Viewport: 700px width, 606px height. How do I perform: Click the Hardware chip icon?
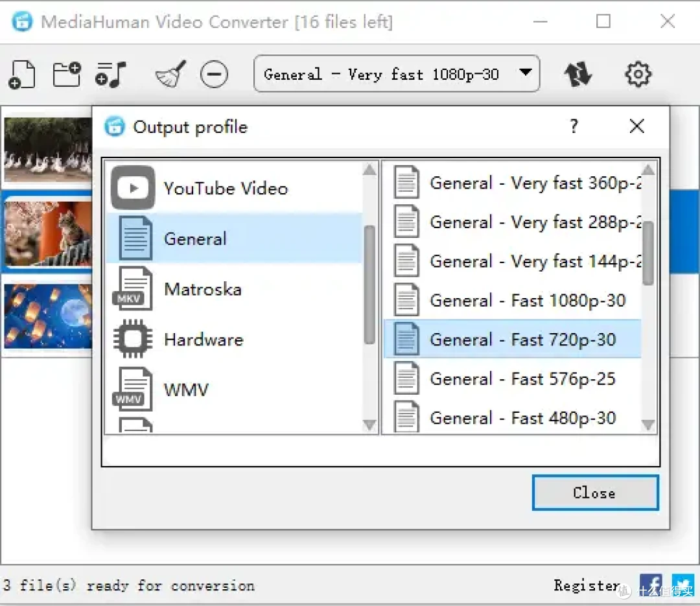click(133, 340)
